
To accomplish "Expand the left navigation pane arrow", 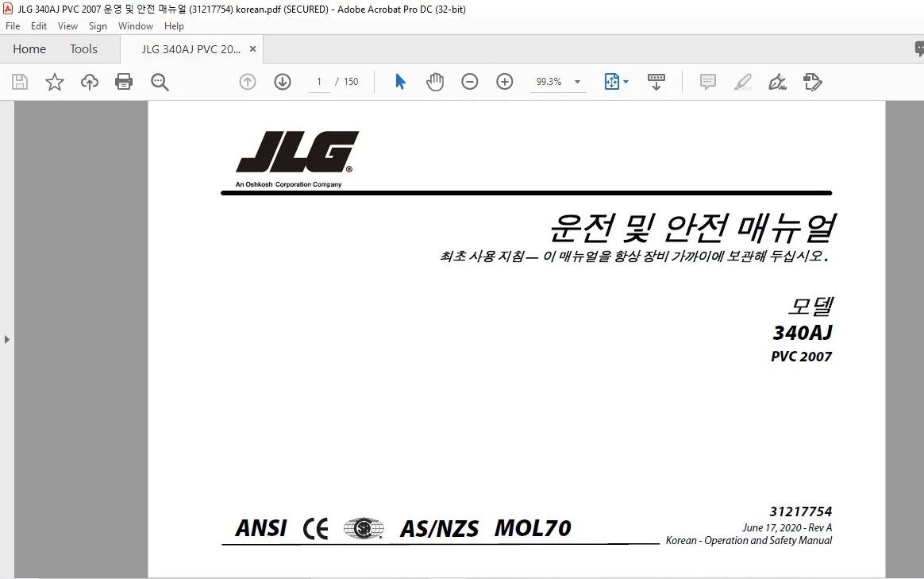I will [x=6, y=340].
